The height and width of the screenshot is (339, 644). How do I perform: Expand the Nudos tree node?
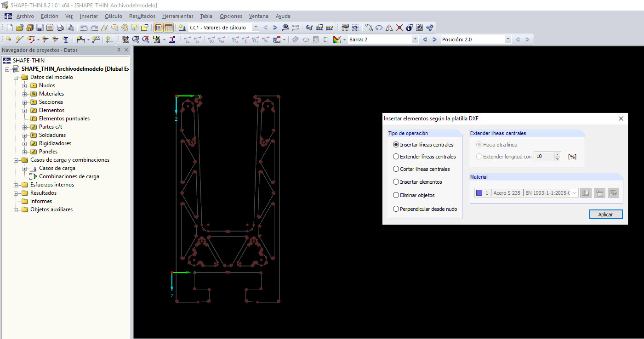(x=25, y=85)
